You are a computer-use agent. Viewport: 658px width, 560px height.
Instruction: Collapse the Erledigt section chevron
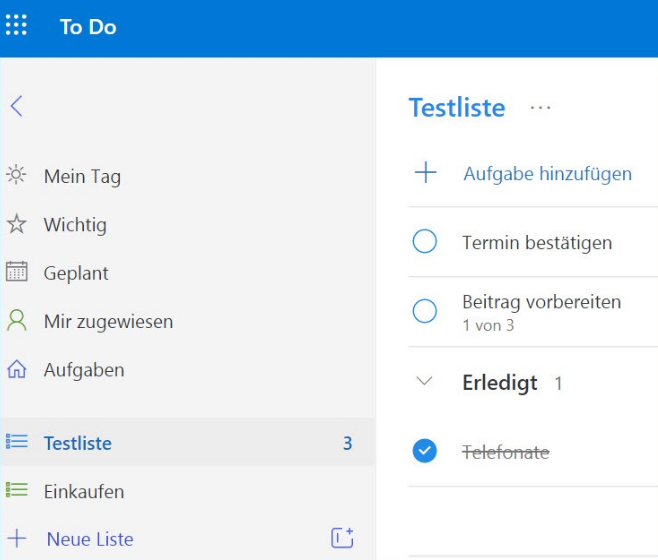pyautogui.click(x=424, y=381)
